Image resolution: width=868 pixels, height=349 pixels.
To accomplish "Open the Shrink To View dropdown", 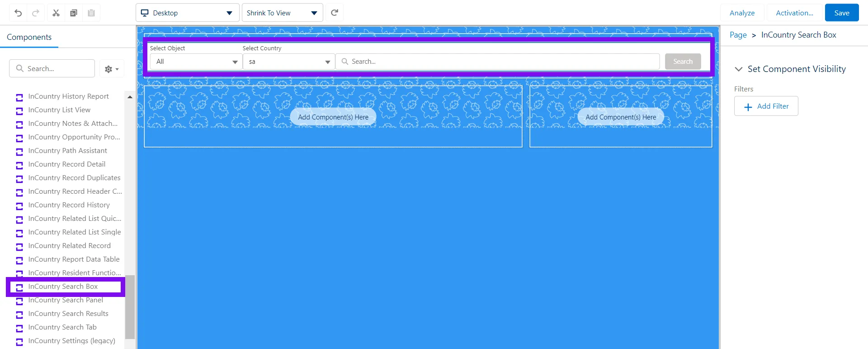I will (282, 13).
